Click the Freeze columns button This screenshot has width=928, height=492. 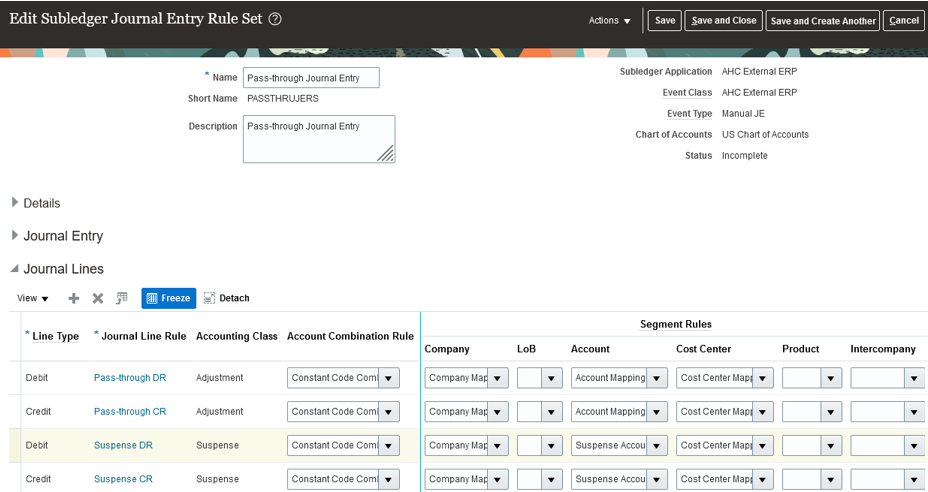(x=168, y=298)
